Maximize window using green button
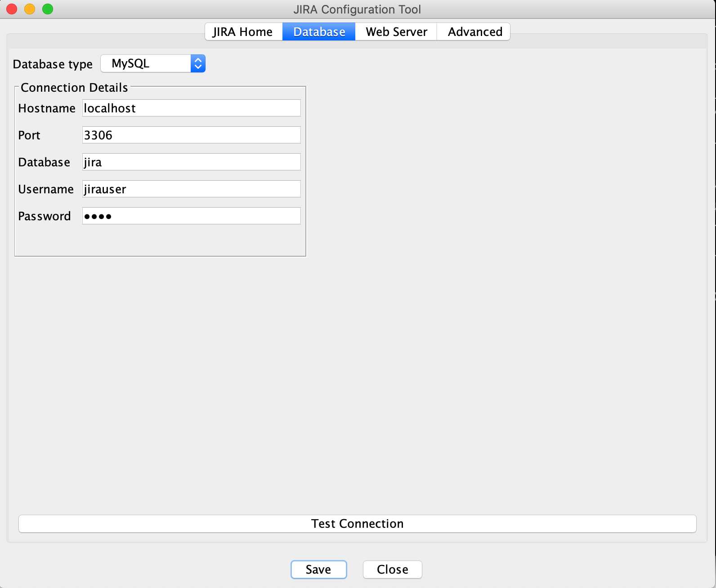This screenshot has height=588, width=716. coord(48,9)
